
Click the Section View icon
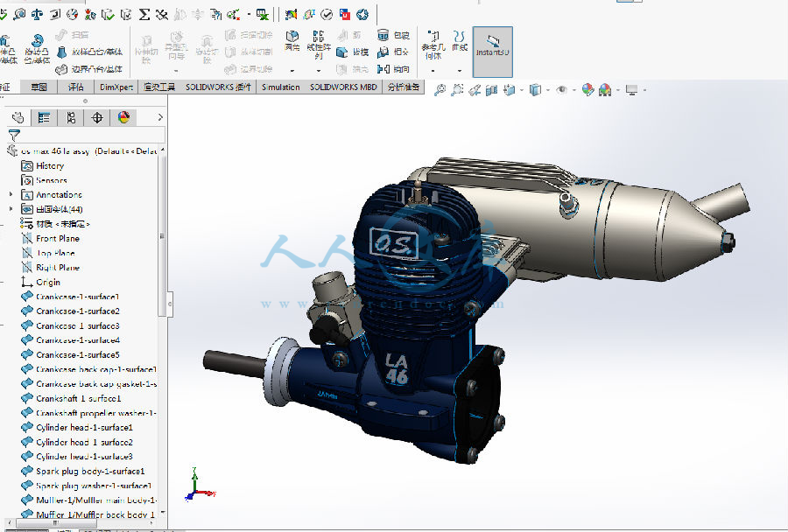tap(491, 90)
